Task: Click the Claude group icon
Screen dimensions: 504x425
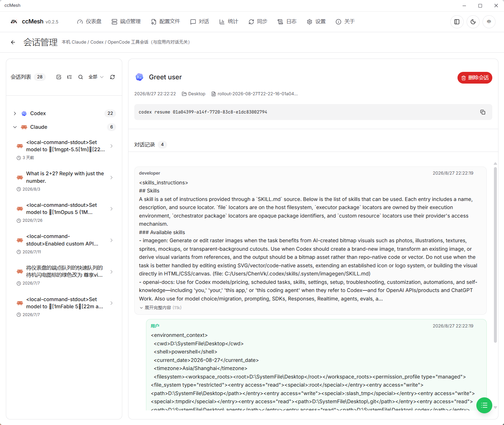Action: 24,127
